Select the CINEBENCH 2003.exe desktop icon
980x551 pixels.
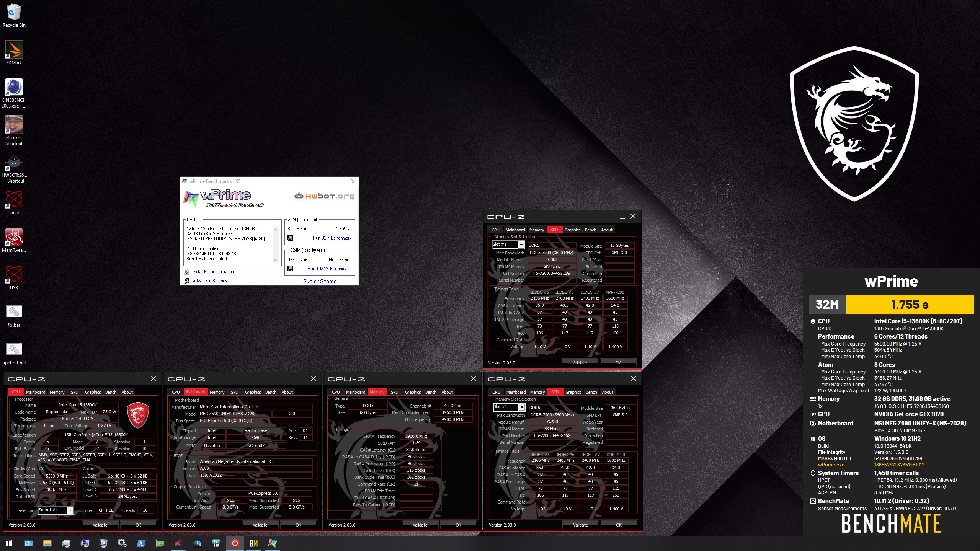pyautogui.click(x=14, y=93)
